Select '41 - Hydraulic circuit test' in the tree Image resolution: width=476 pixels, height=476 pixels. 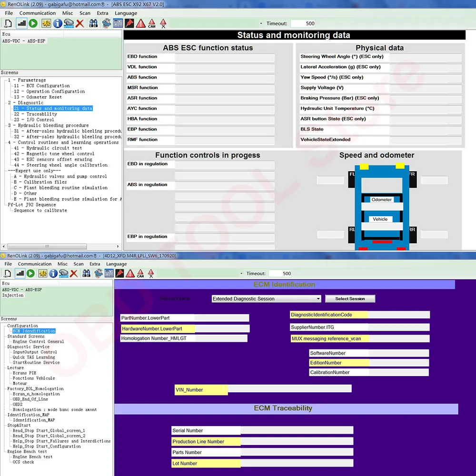(48, 148)
